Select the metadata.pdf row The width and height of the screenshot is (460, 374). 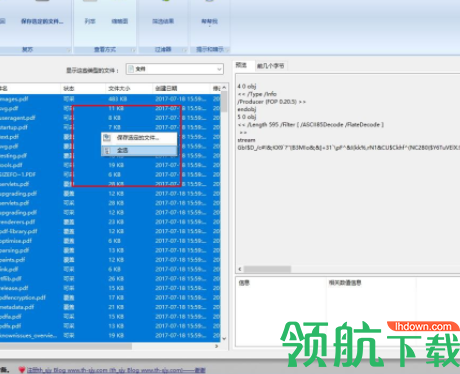click(110, 307)
